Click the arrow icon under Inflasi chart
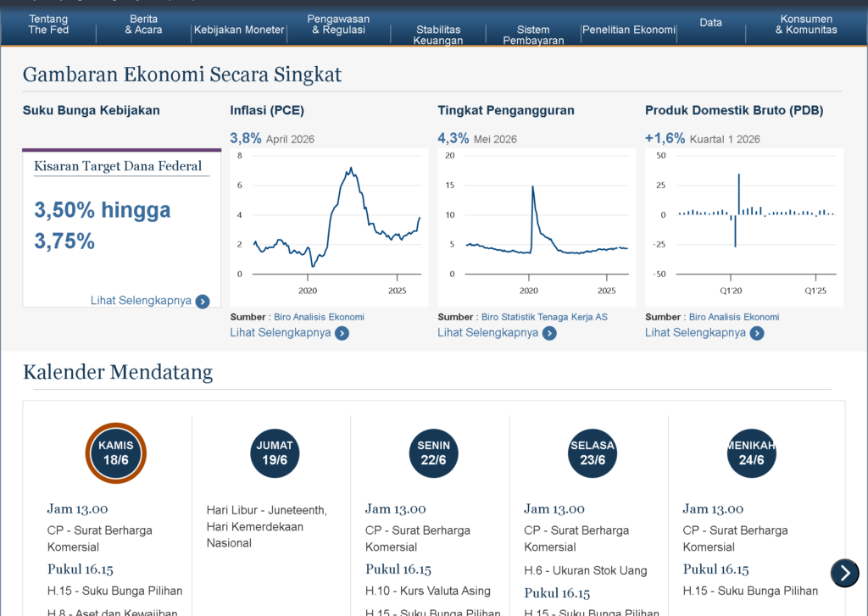This screenshot has width=868, height=616. pos(342,333)
